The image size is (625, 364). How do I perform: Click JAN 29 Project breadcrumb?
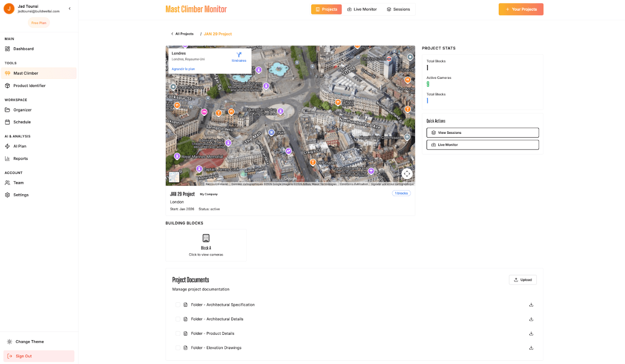tap(218, 34)
